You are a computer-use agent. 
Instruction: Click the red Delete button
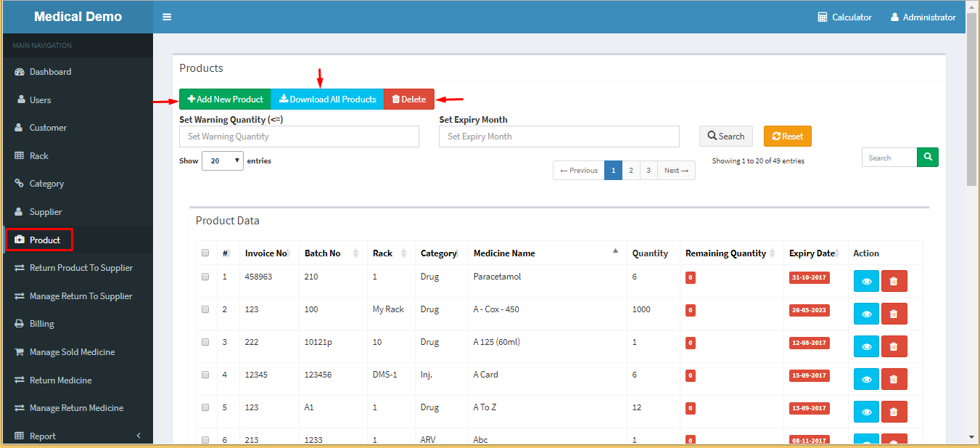(x=409, y=99)
